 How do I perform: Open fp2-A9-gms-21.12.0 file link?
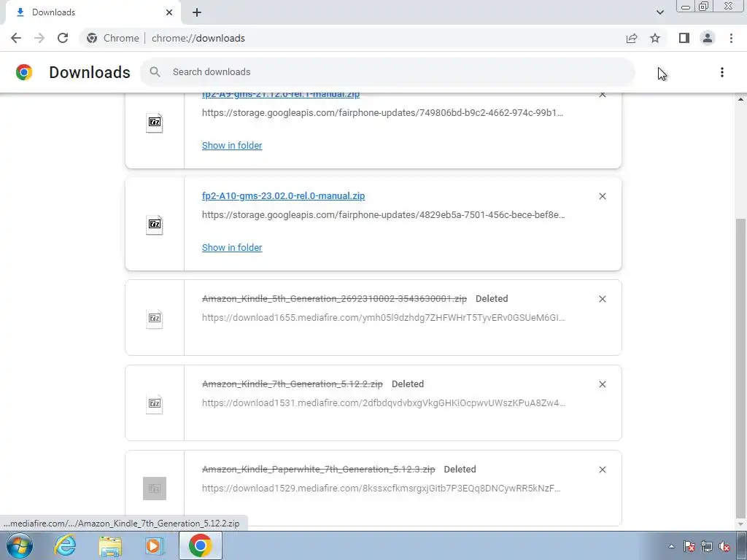(281, 95)
